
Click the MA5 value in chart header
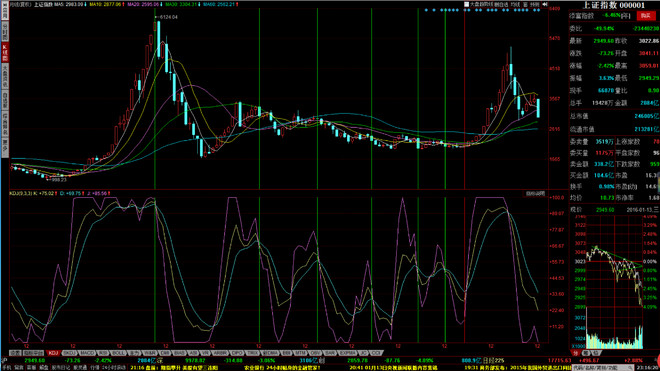point(68,4)
